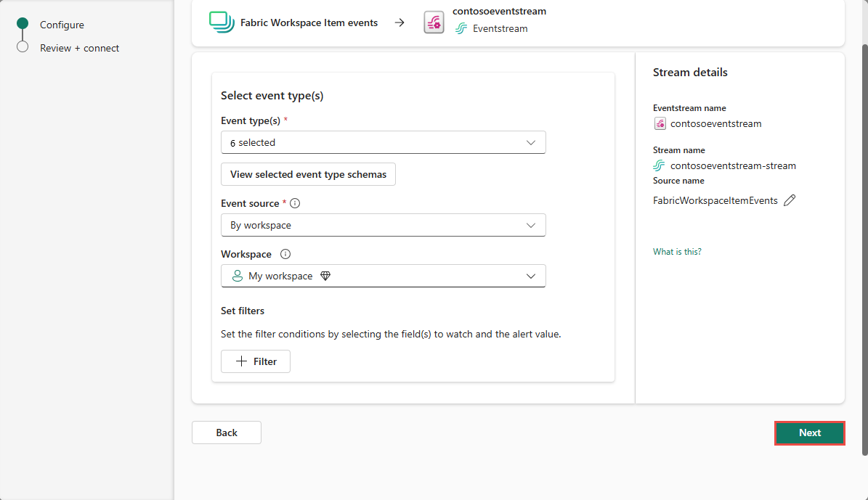Click the contosoeventstream header icon
Screen dimensions: 868x500
click(x=434, y=22)
